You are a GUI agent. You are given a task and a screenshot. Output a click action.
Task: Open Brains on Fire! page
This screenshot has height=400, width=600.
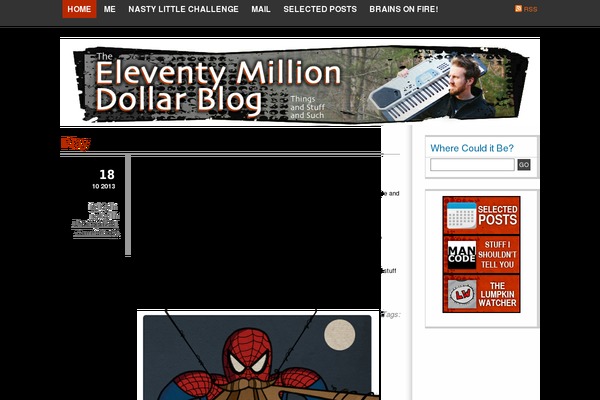[404, 9]
